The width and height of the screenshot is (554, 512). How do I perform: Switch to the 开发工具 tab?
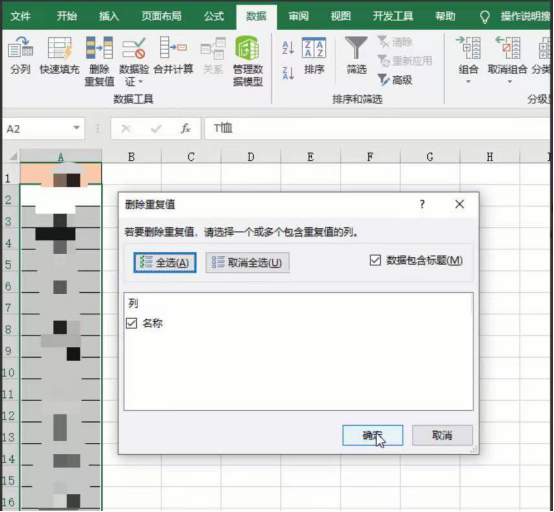[393, 16]
